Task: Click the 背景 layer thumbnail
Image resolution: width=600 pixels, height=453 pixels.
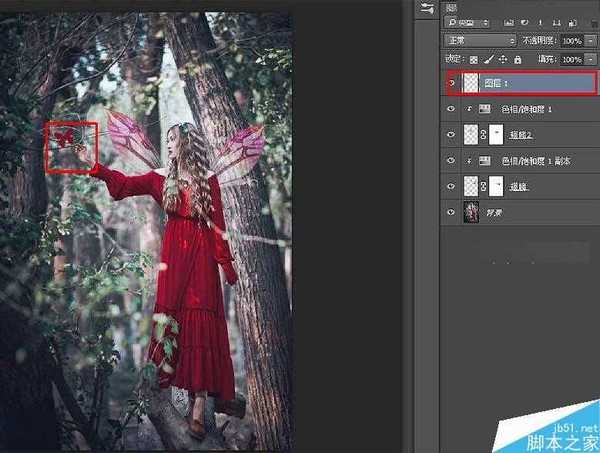Action: tap(473, 212)
